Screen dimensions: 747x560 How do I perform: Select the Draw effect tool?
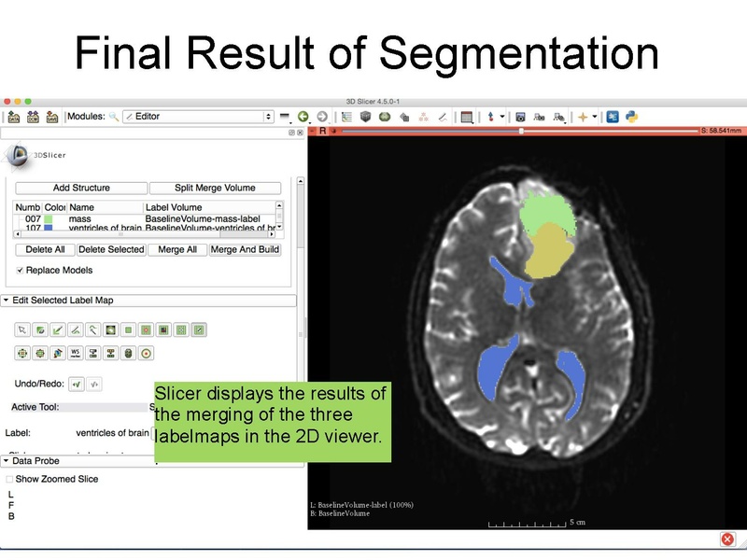pyautogui.click(x=58, y=330)
